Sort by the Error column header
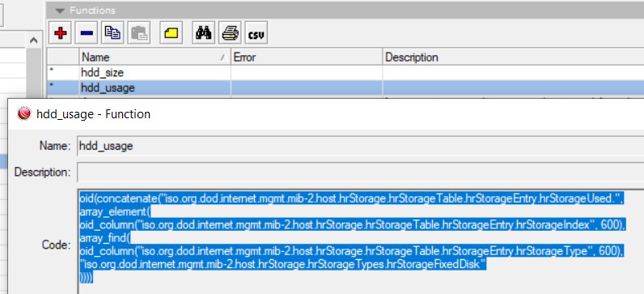The height and width of the screenshot is (294, 644). [x=307, y=57]
